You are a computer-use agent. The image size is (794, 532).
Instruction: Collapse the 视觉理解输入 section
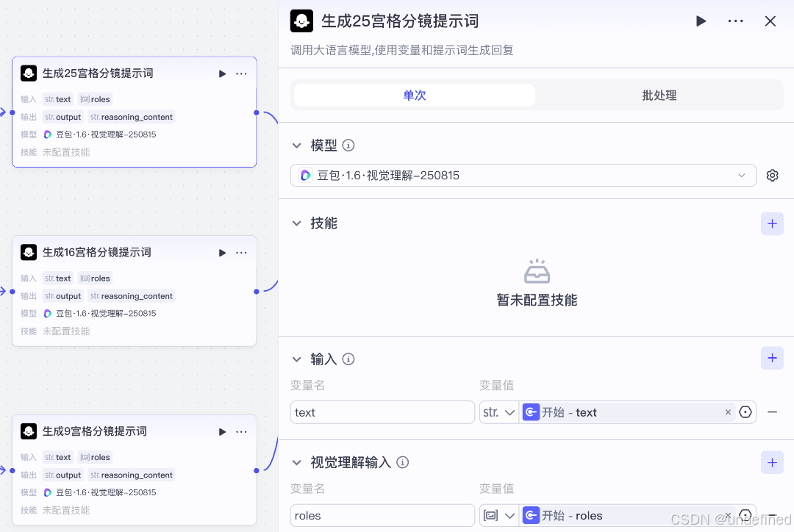coord(297,463)
